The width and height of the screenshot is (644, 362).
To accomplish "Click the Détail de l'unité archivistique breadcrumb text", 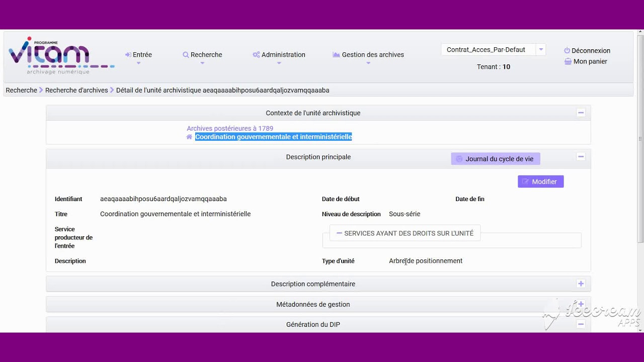I will [223, 90].
